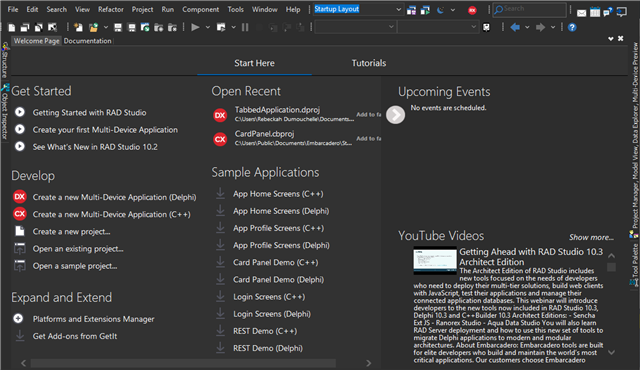Download REST Demo (C++) sample
The height and width of the screenshot is (370, 640).
coord(265,331)
